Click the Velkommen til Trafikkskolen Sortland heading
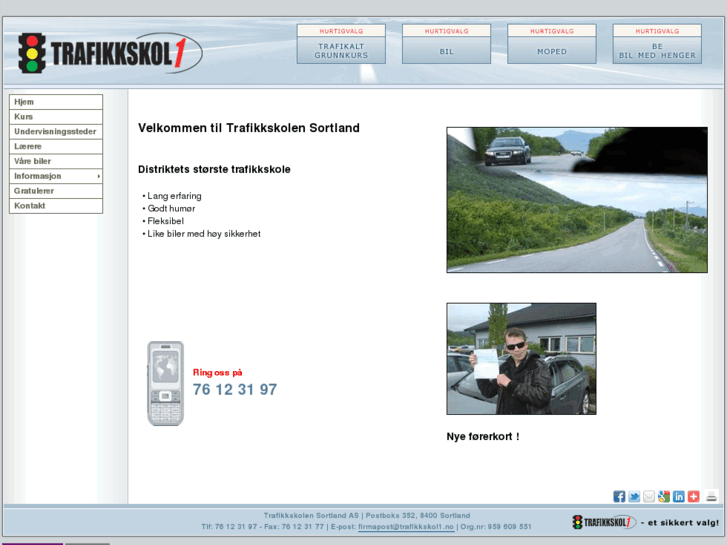Image resolution: width=727 pixels, height=545 pixels. click(x=249, y=128)
